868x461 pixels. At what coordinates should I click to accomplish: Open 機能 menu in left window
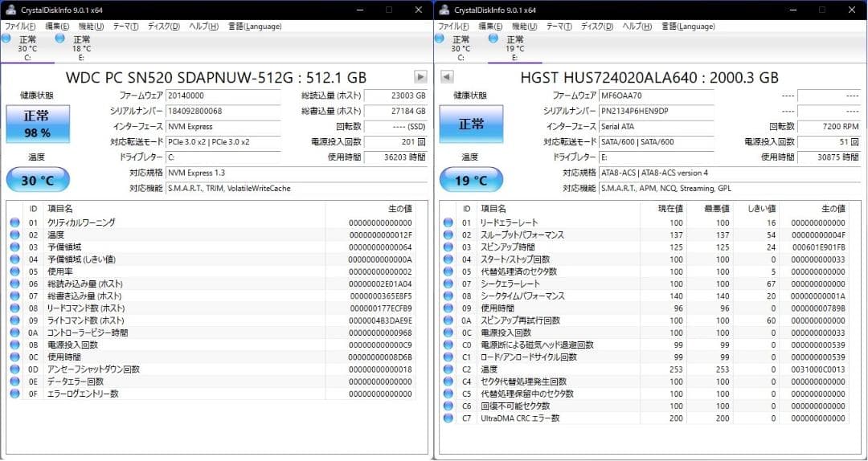[x=91, y=26]
